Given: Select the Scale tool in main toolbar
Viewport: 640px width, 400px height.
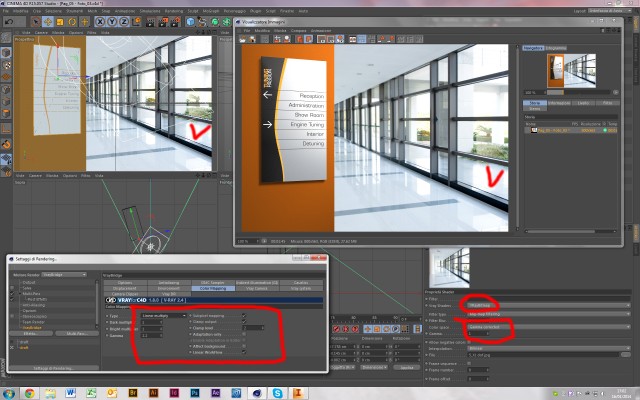Looking at the screenshot, I should pos(60,22).
